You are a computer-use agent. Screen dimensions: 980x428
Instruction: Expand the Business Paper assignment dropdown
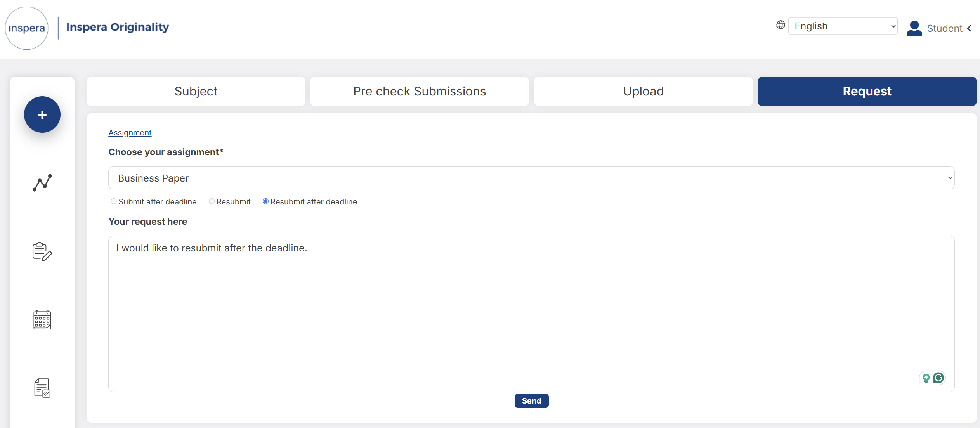click(531, 178)
